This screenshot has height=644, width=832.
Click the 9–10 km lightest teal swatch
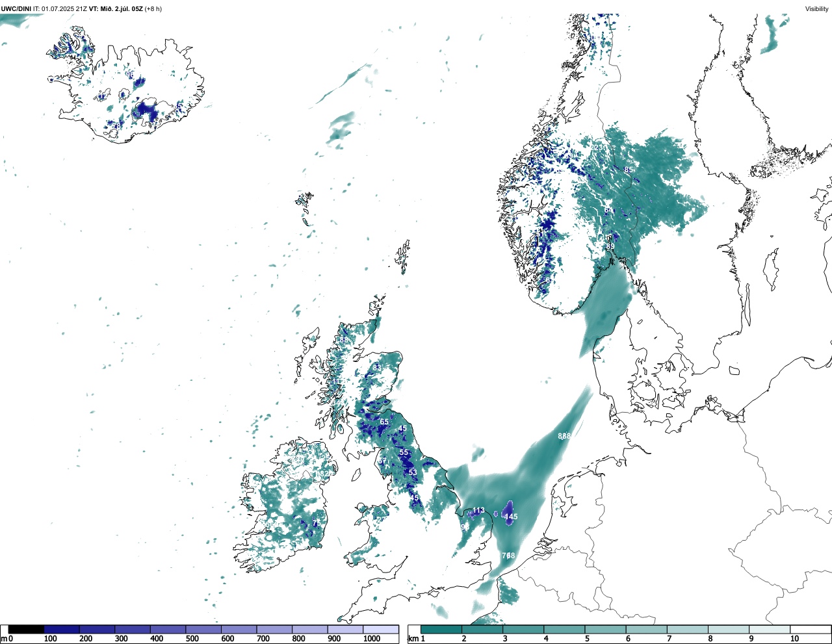(x=769, y=630)
